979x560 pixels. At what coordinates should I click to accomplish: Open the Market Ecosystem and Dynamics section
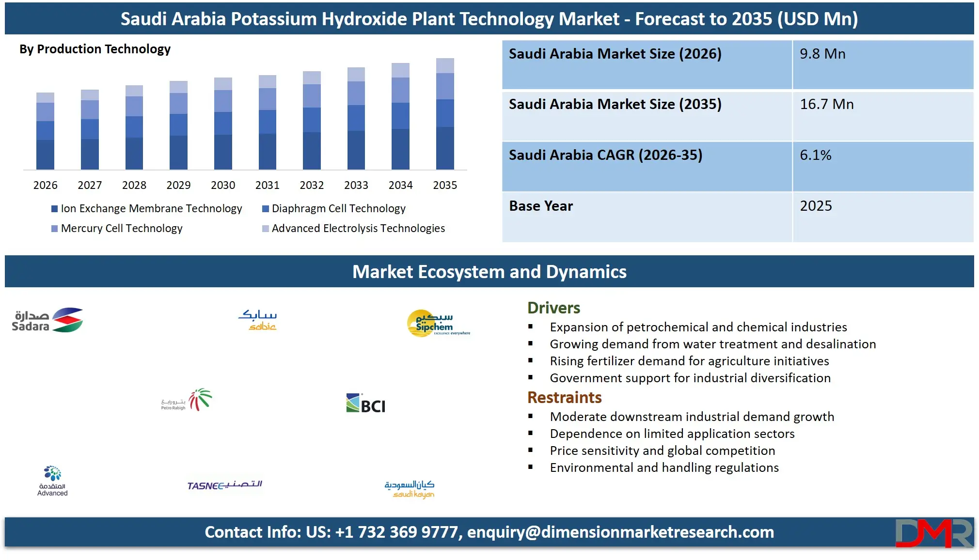point(489,272)
